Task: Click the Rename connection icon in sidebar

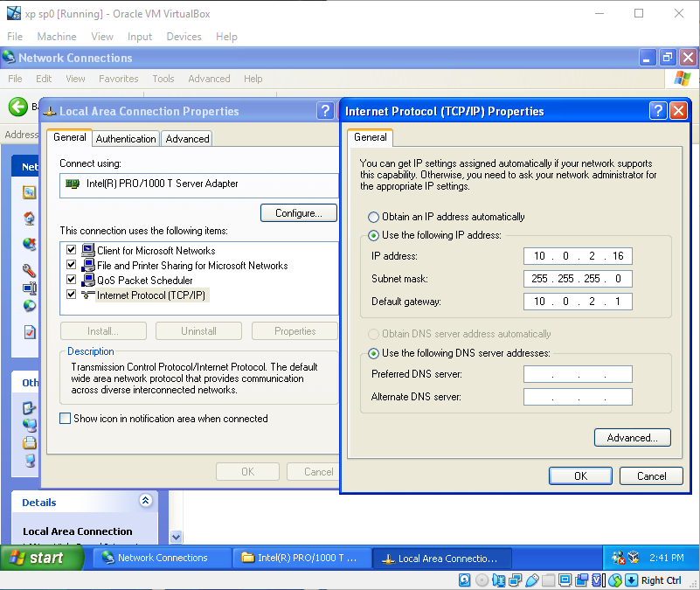Action: 30,288
